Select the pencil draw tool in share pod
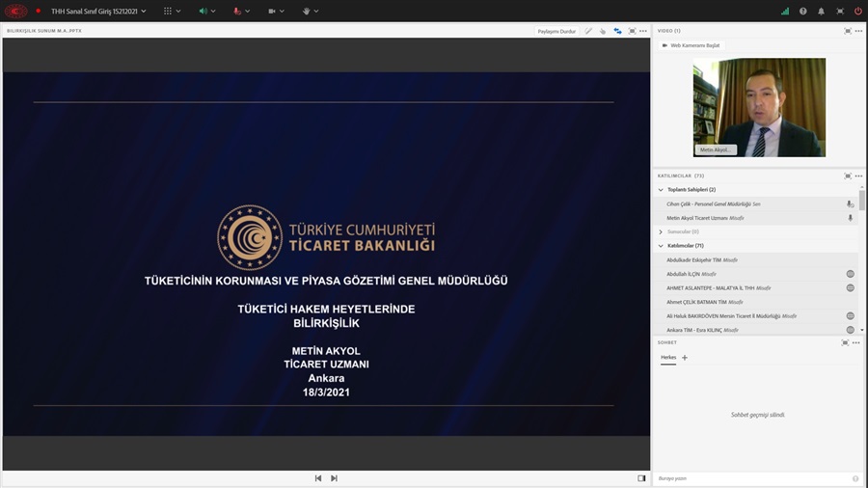Screen dimensions: 868x488 [x=588, y=31]
